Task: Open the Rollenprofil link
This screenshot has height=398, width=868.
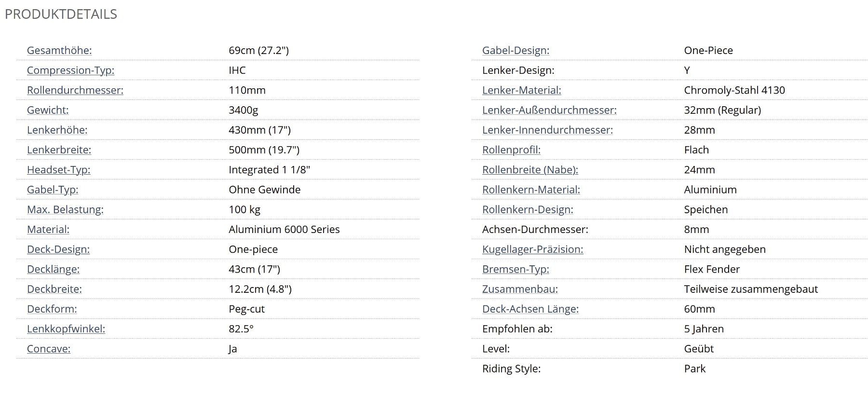Action: click(x=511, y=150)
